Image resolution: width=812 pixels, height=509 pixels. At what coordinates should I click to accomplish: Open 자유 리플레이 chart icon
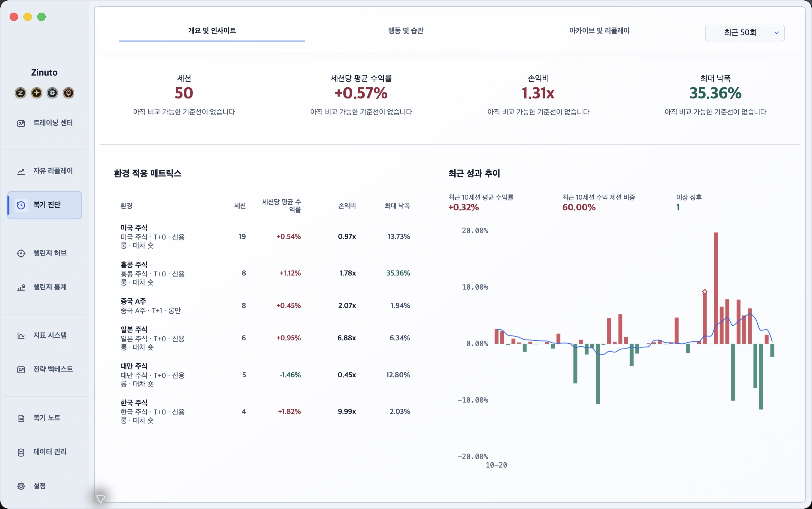click(21, 171)
